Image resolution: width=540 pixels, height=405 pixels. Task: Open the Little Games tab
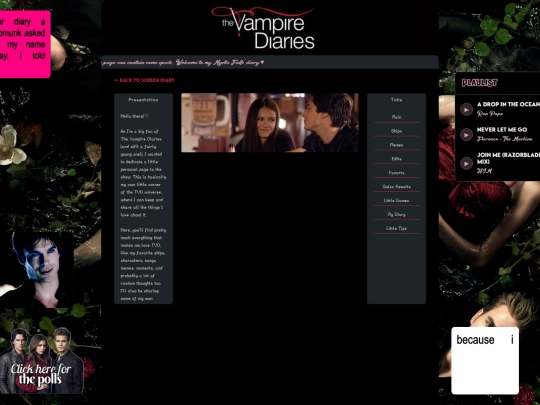click(396, 200)
